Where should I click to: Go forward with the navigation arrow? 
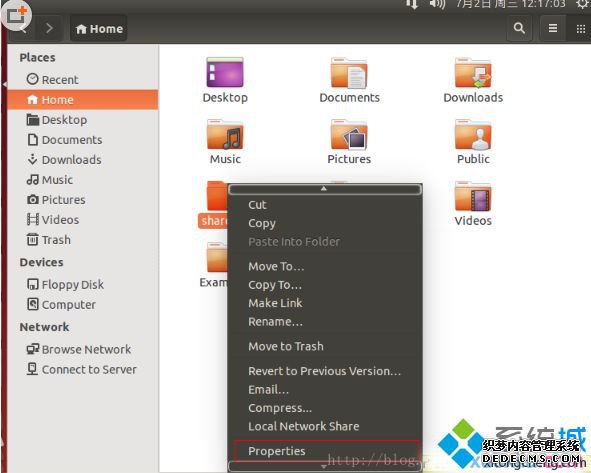(x=49, y=28)
